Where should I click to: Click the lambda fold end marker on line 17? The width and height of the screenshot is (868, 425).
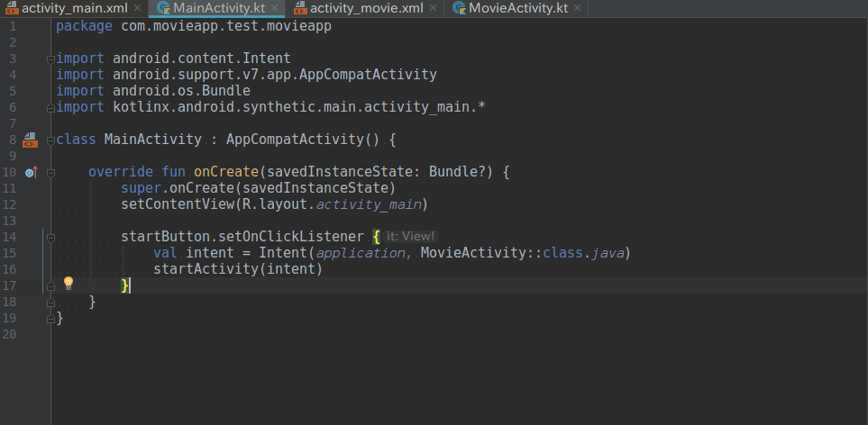click(50, 286)
